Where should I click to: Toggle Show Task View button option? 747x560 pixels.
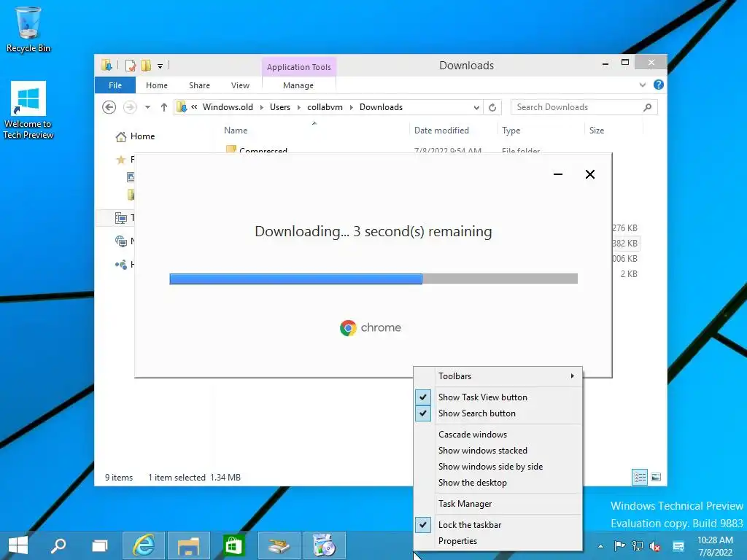coord(498,397)
